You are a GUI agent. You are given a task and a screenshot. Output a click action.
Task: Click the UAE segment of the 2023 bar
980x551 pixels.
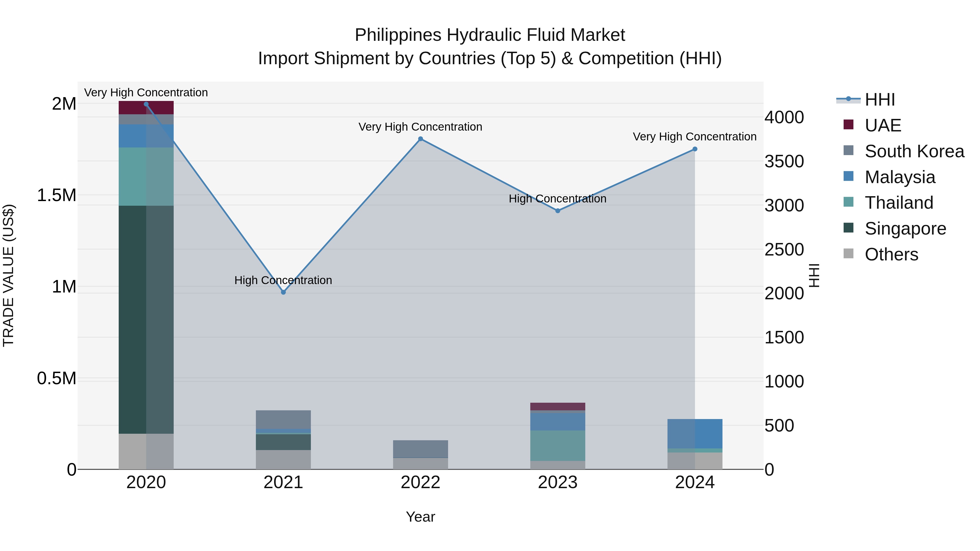(x=558, y=407)
